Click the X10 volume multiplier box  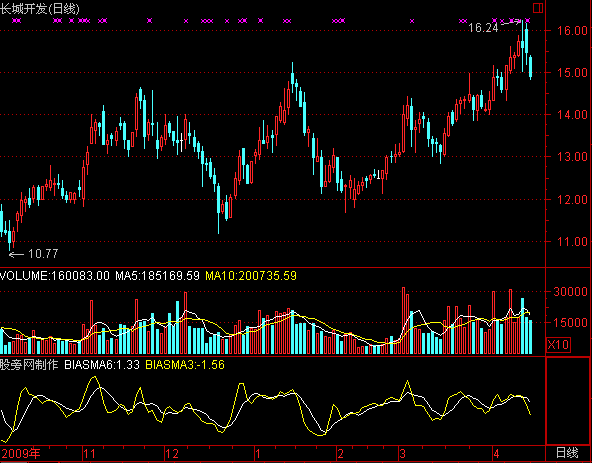click(558, 344)
